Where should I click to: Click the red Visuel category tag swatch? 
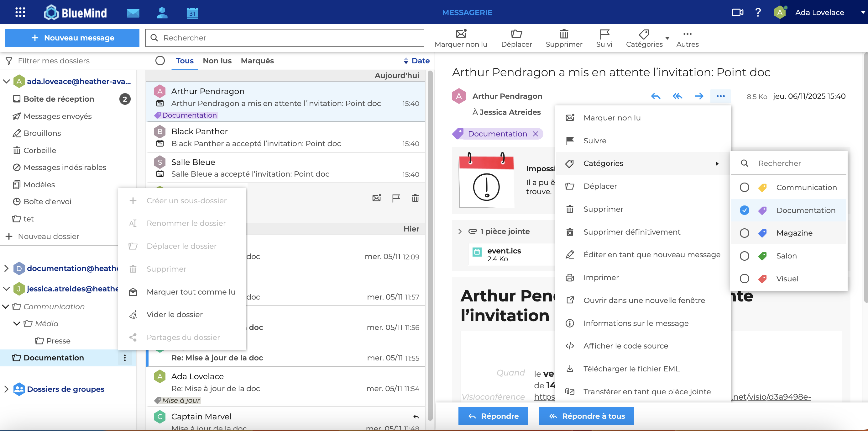pos(762,279)
